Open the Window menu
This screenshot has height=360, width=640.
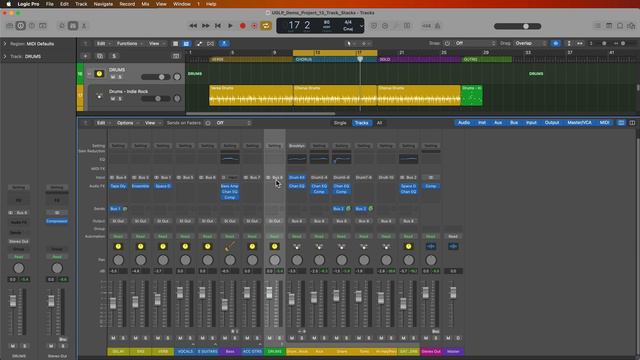(x=182, y=4)
